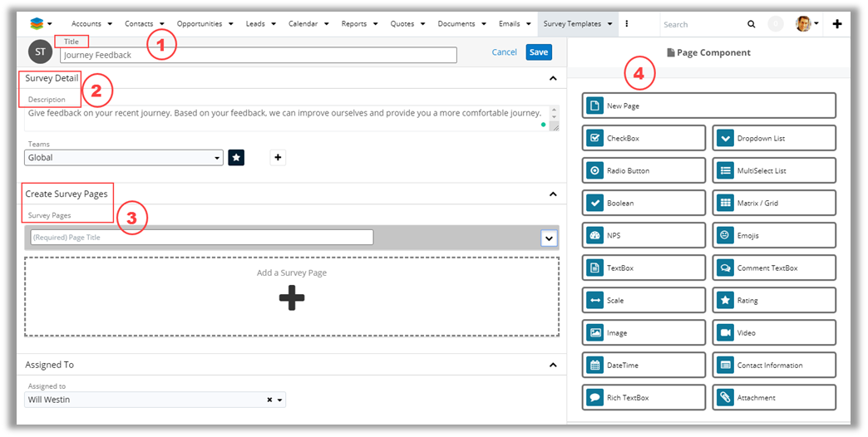Viewport: 868px width, 437px height.
Task: Click the star icon beside Teams field
Action: [236, 157]
